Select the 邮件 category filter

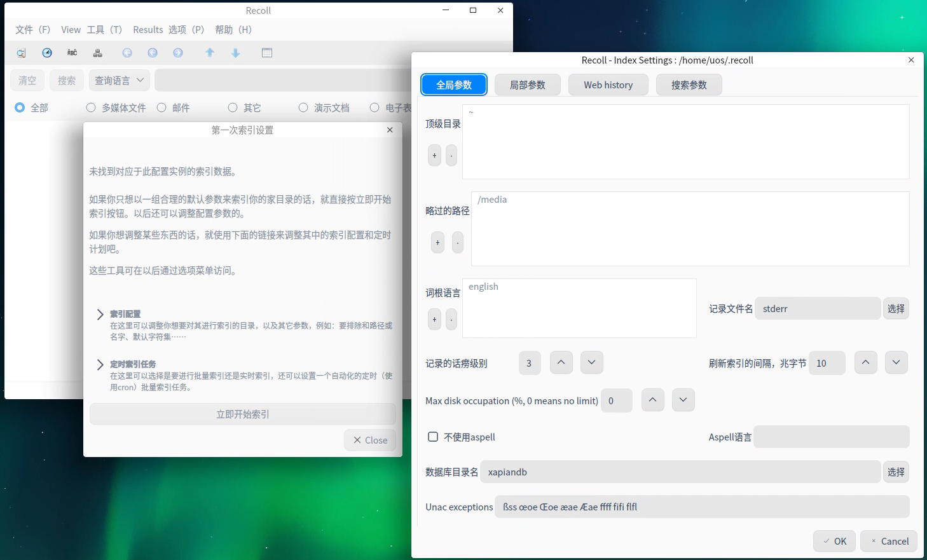pyautogui.click(x=173, y=107)
